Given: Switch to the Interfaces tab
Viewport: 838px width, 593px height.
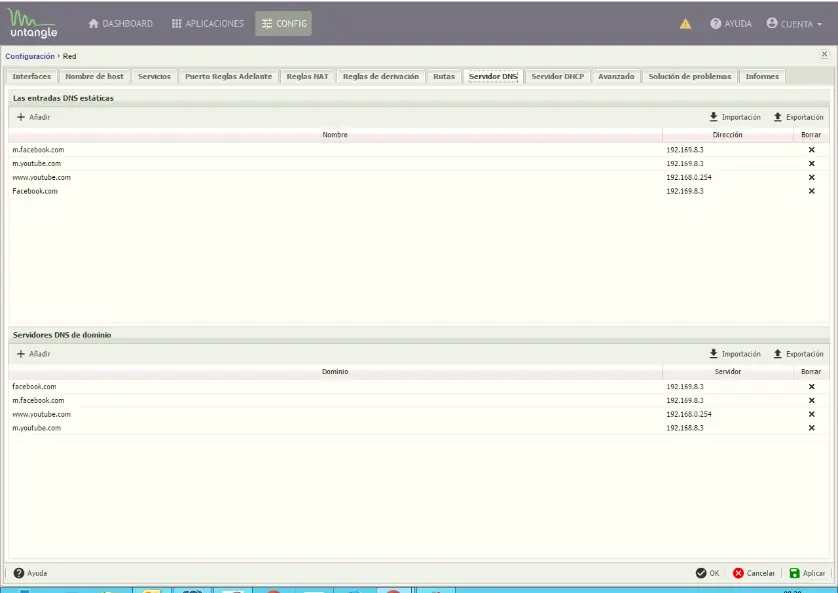Looking at the screenshot, I should coord(32,76).
